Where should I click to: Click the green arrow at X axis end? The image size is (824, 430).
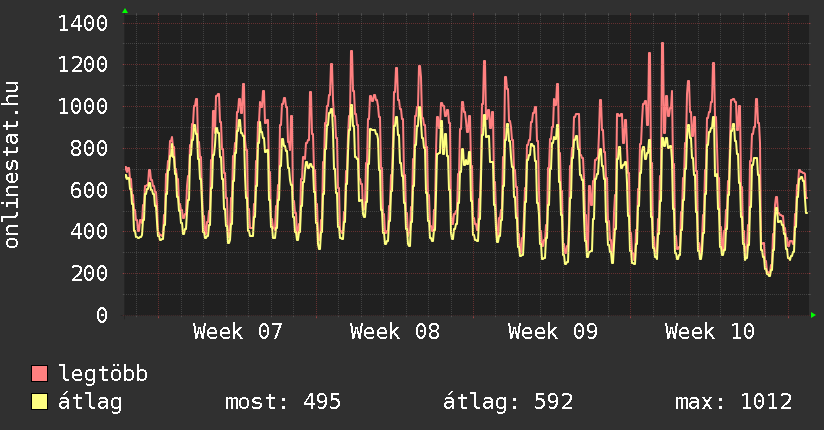[814, 315]
